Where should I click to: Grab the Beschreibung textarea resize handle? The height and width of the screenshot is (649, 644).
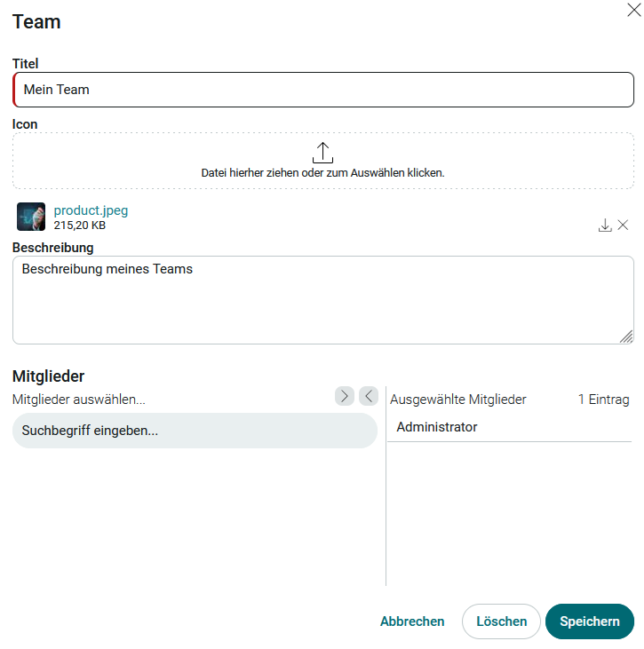(626, 336)
